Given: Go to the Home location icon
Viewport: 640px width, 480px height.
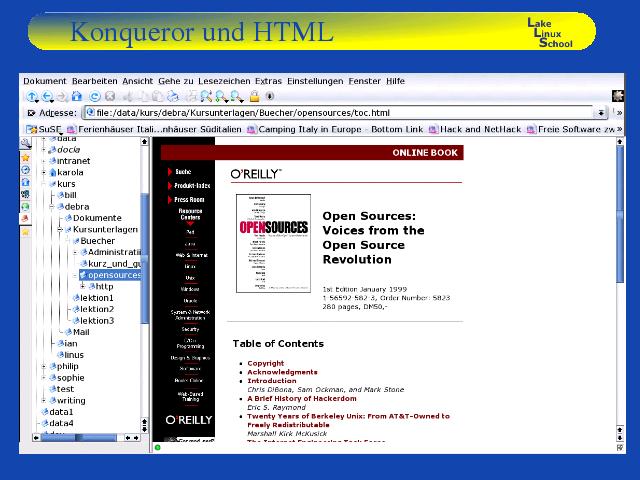Looking at the screenshot, I should point(77,96).
